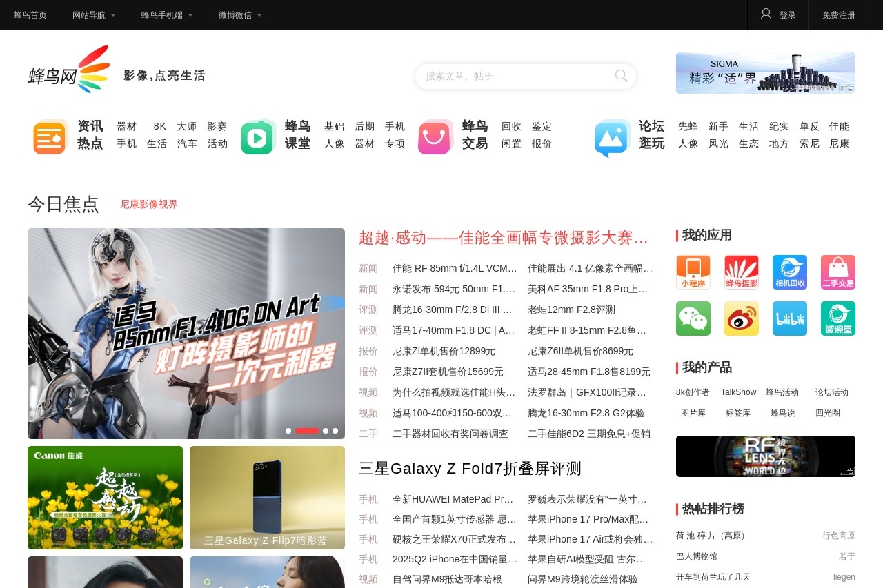Open the 蜂鸟交易 pink shopping bag icon
The height and width of the screenshot is (588, 883).
pyautogui.click(x=435, y=136)
